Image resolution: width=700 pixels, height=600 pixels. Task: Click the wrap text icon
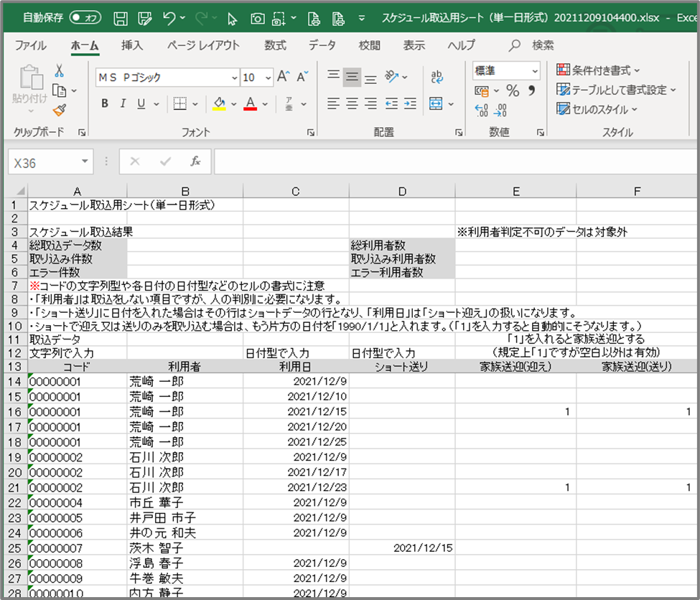pyautogui.click(x=437, y=77)
